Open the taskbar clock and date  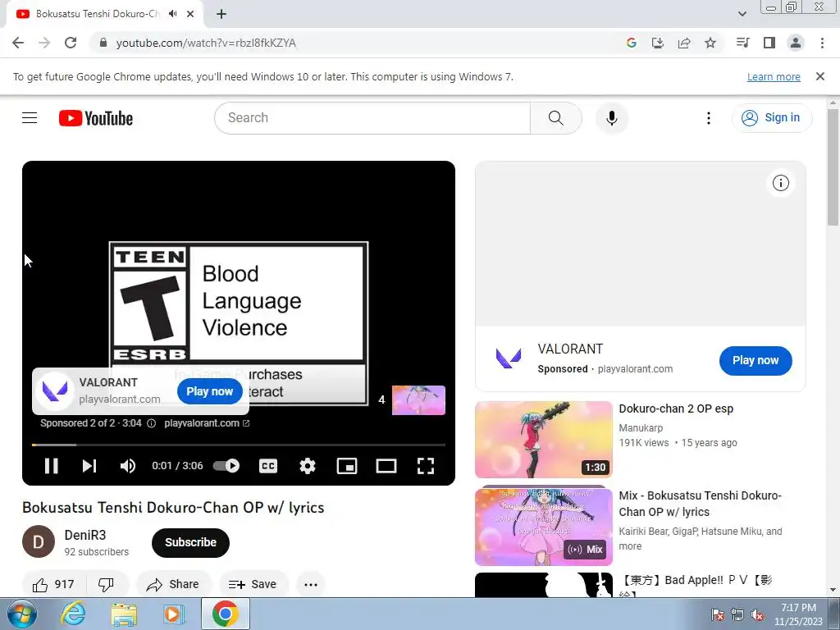pyautogui.click(x=798, y=614)
